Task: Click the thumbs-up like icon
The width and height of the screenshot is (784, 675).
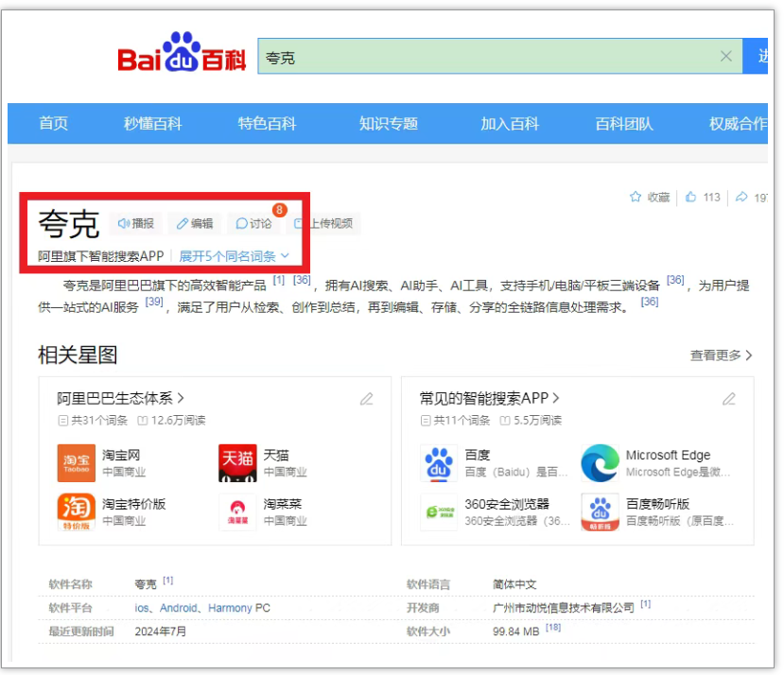Action: pos(691,197)
